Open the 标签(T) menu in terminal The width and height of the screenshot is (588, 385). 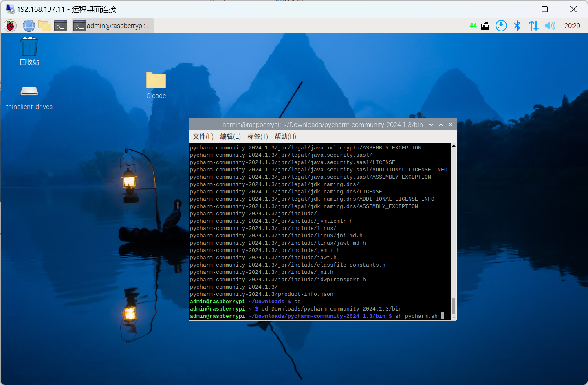pyautogui.click(x=258, y=137)
